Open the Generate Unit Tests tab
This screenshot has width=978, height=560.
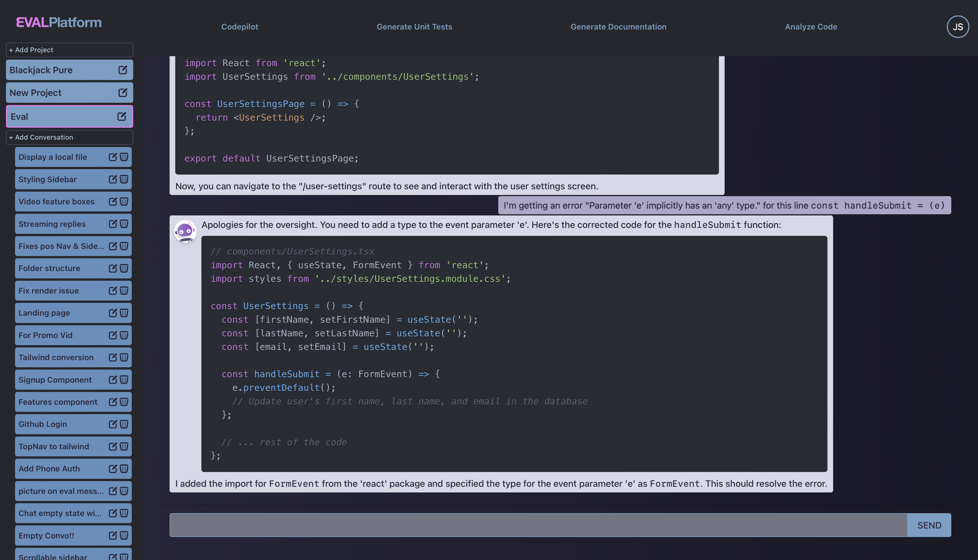(x=414, y=27)
